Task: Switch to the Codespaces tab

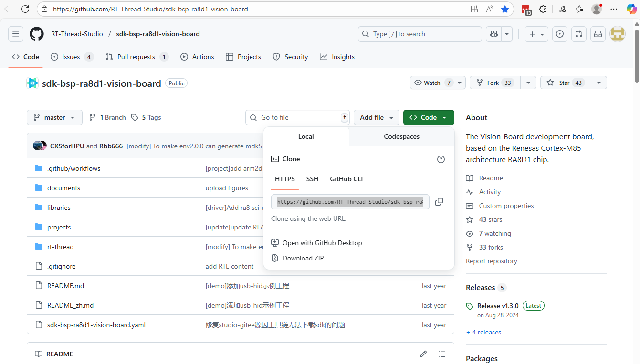Action: tap(401, 136)
